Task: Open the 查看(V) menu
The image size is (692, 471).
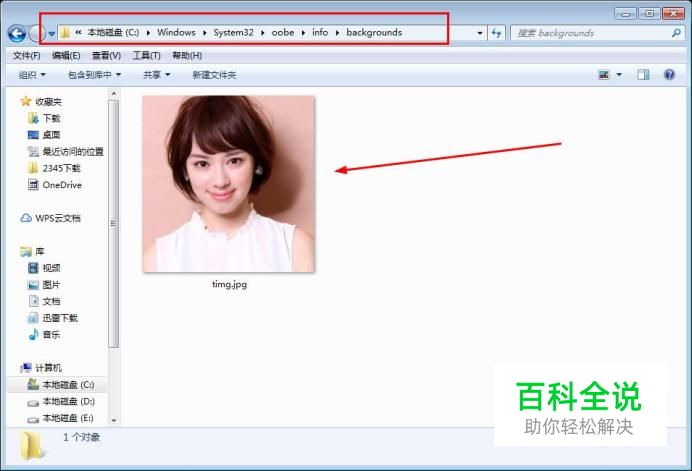Action: (106, 56)
